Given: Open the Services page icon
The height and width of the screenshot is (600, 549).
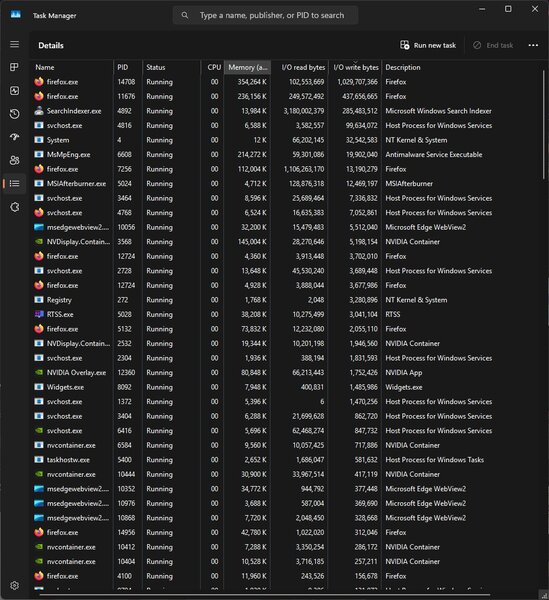Looking at the screenshot, I should [15, 207].
